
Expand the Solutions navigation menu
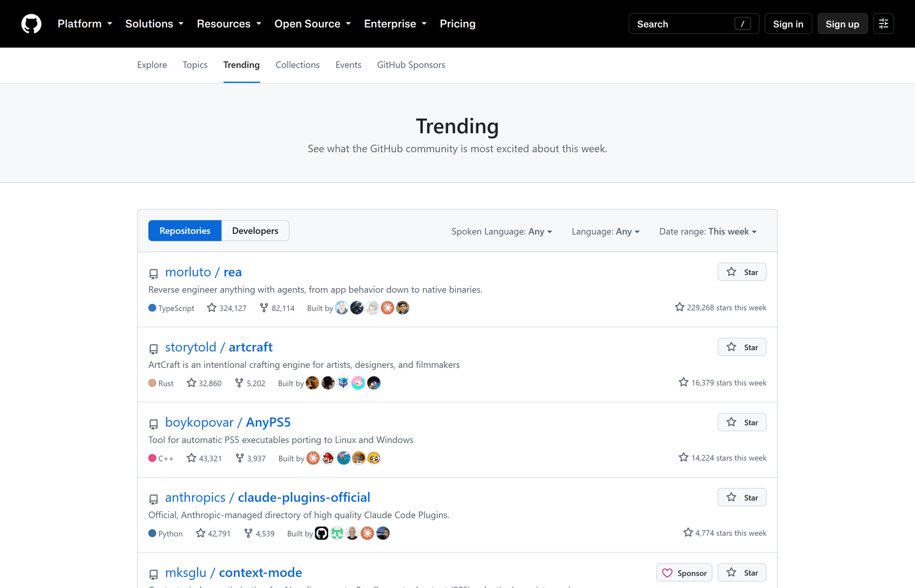tap(155, 24)
